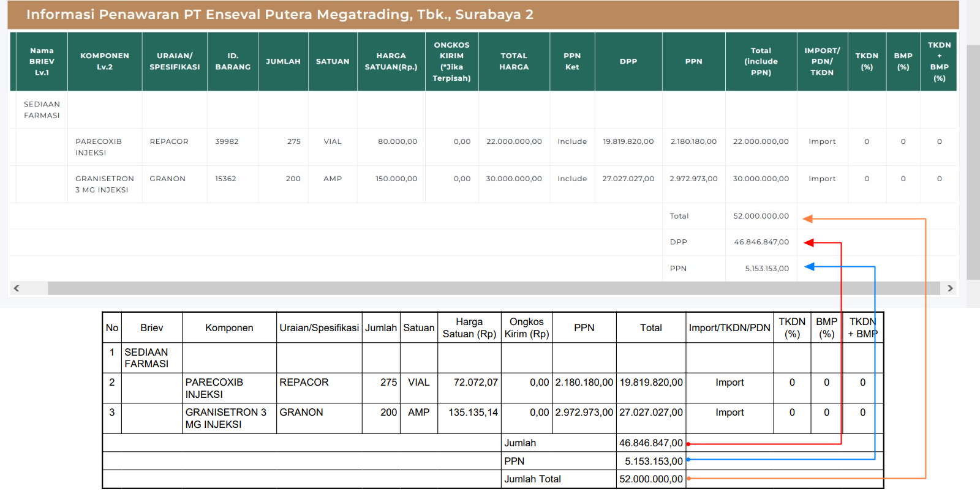Select PARECOXIB INJEKSI in the green-header table
This screenshot has width=980, height=494.
pos(99,147)
